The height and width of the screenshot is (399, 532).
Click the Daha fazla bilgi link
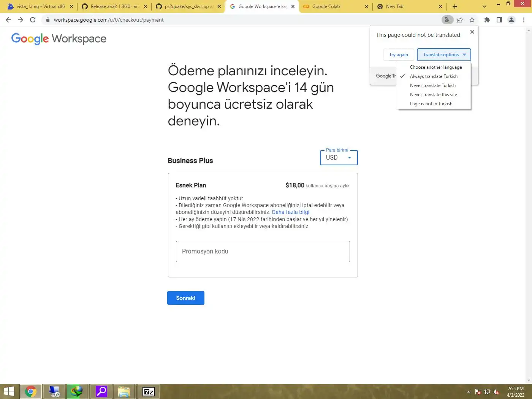click(291, 212)
